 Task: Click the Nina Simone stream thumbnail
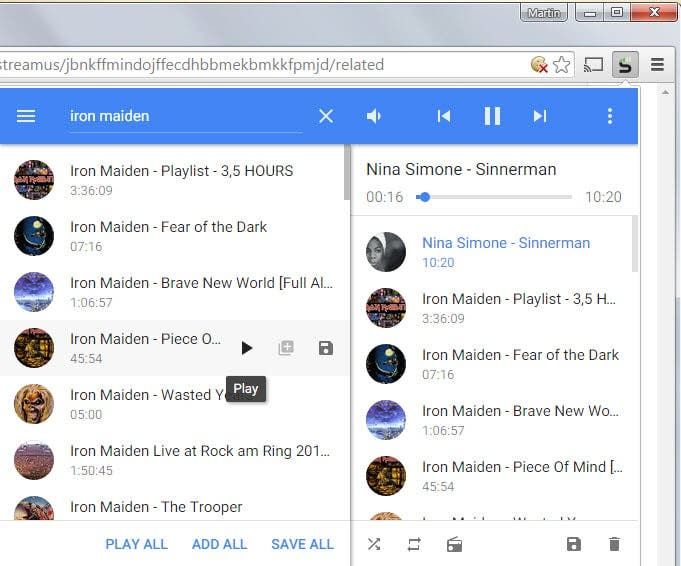(x=386, y=252)
